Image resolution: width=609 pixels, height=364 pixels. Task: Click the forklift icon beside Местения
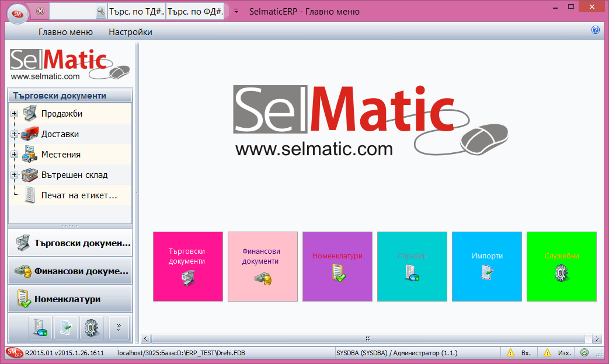click(x=30, y=154)
